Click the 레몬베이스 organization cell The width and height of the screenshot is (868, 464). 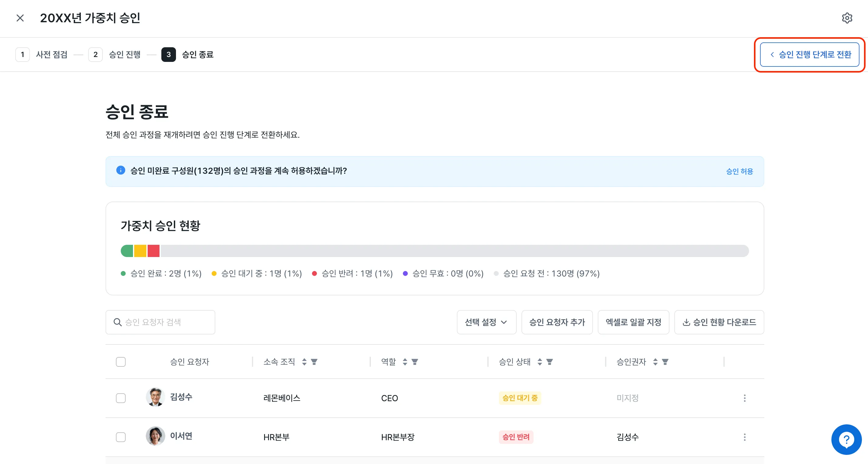pyautogui.click(x=282, y=398)
